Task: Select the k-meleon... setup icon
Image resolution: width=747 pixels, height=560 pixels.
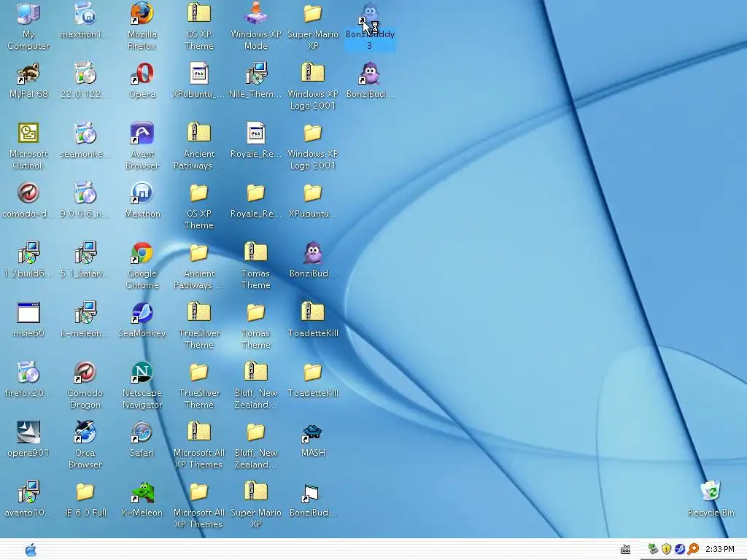Action: coord(85,312)
